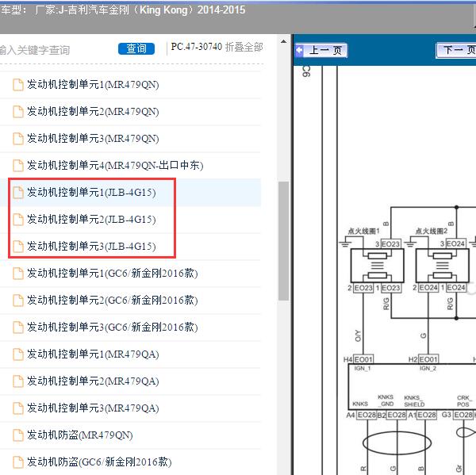
Task: Click the A4 EO28 connector label
Action: pyautogui.click(x=361, y=415)
